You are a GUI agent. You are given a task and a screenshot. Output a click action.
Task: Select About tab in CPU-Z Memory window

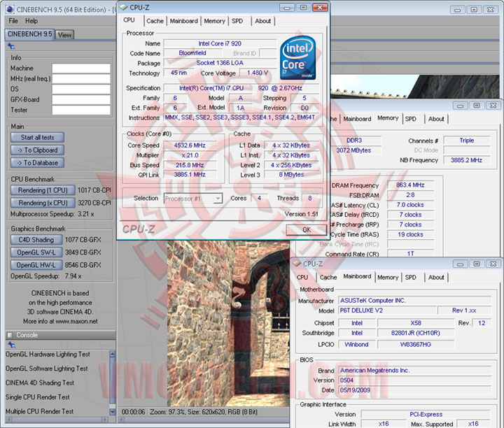point(436,119)
